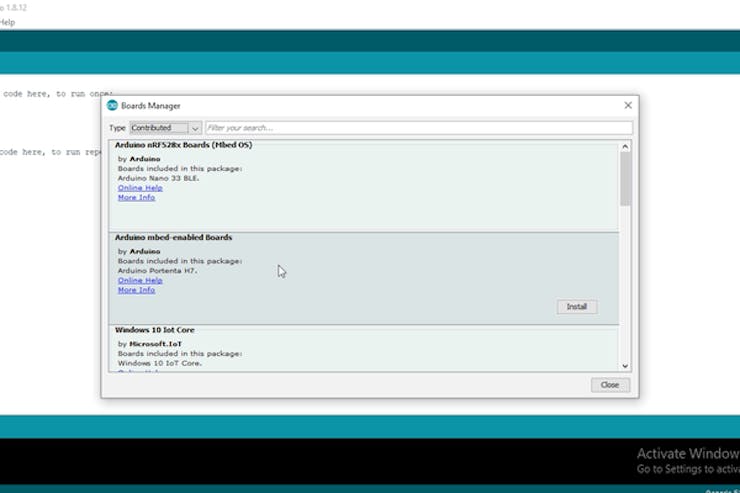This screenshot has height=493, width=740.
Task: Click the Arduino Nano 33 BLE text
Action: (x=158, y=178)
